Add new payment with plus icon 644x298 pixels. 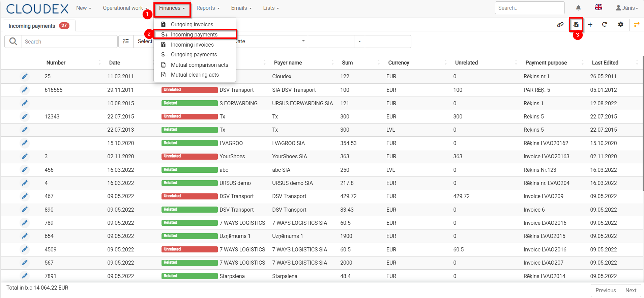(590, 25)
